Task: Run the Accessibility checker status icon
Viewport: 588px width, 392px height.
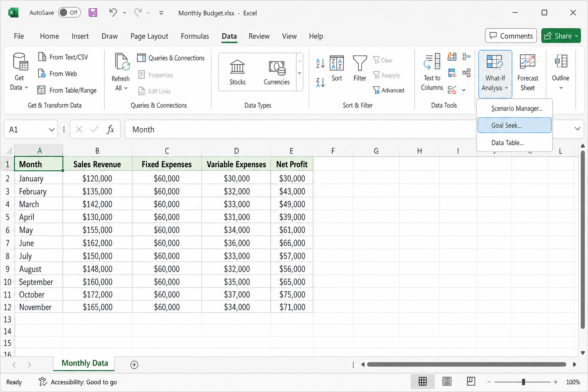Action: [43, 382]
